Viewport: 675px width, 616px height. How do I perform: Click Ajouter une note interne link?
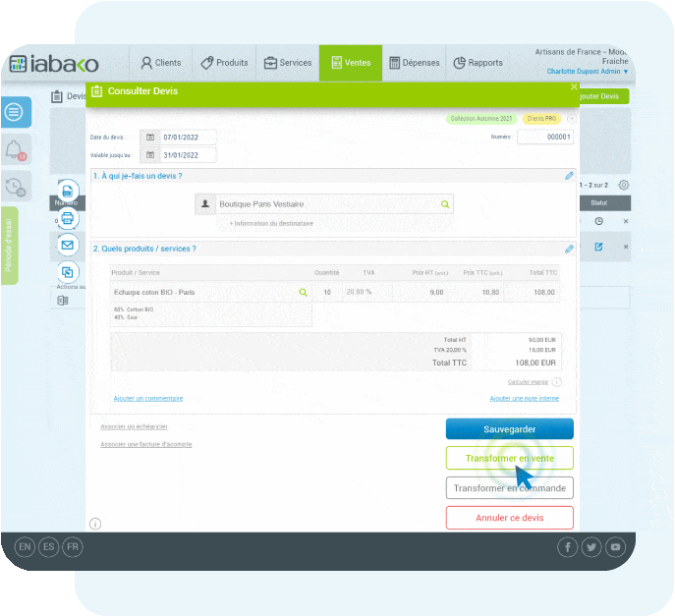tap(525, 399)
